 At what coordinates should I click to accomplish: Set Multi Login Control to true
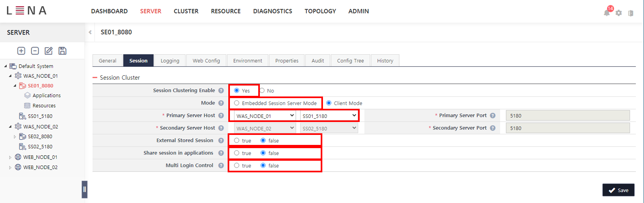point(237,166)
